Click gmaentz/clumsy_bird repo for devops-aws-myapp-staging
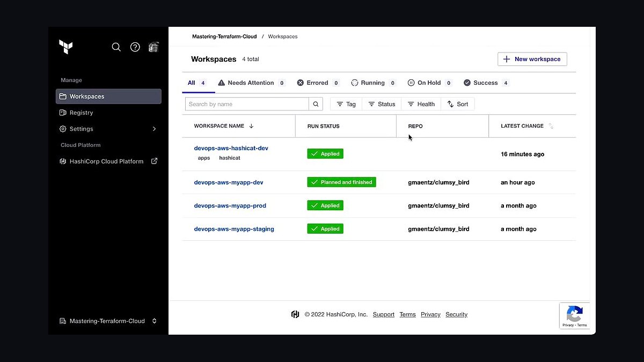 [438, 229]
